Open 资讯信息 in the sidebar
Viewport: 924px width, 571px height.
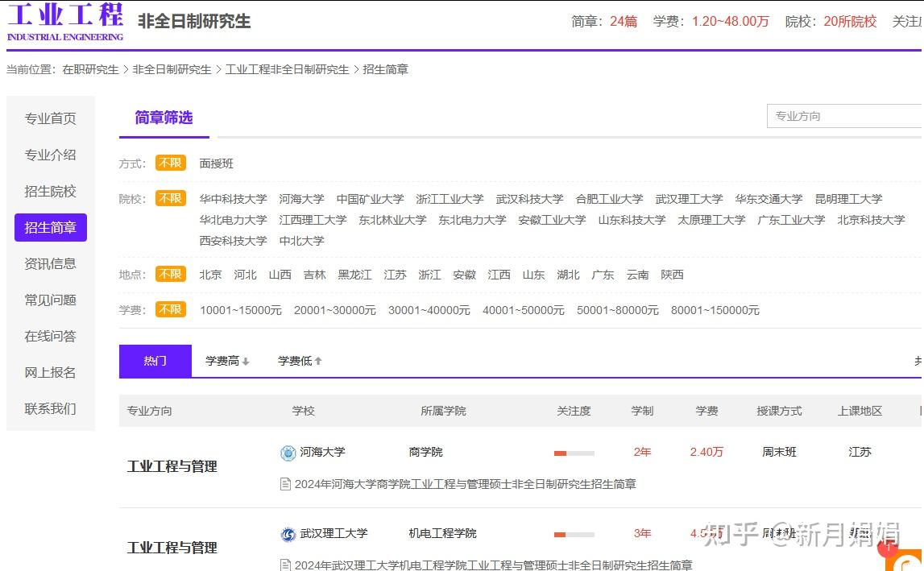[x=50, y=263]
